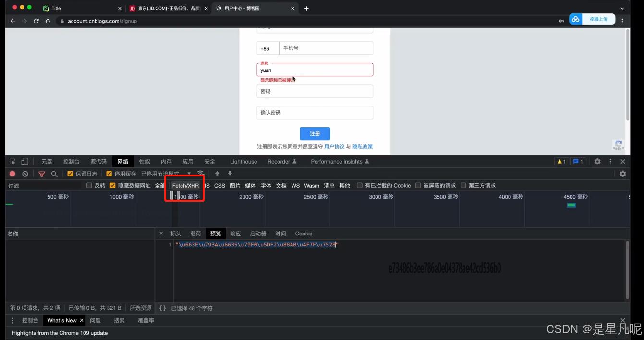Filter requests by CSS

pyautogui.click(x=219, y=186)
